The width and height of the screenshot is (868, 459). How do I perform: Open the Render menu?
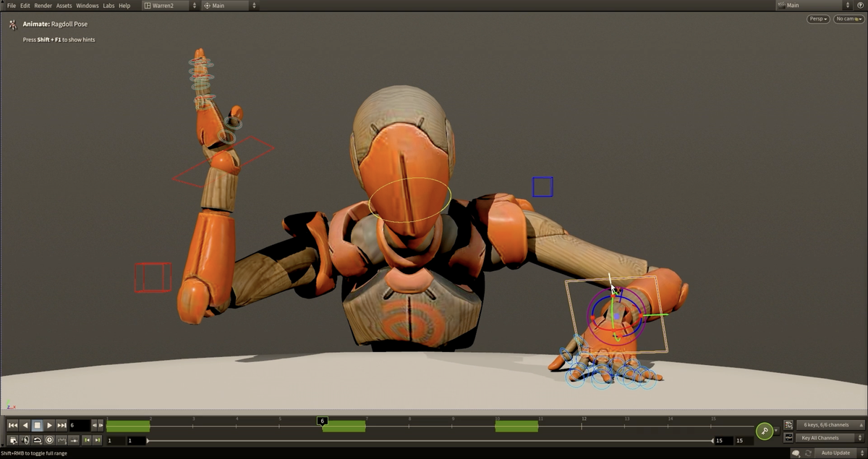tap(42, 5)
